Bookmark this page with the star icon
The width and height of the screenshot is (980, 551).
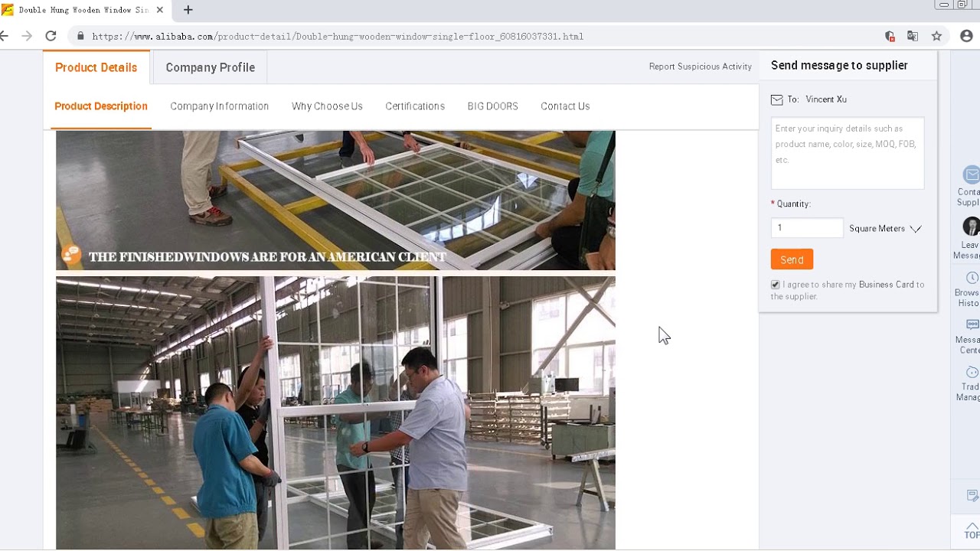(x=936, y=36)
